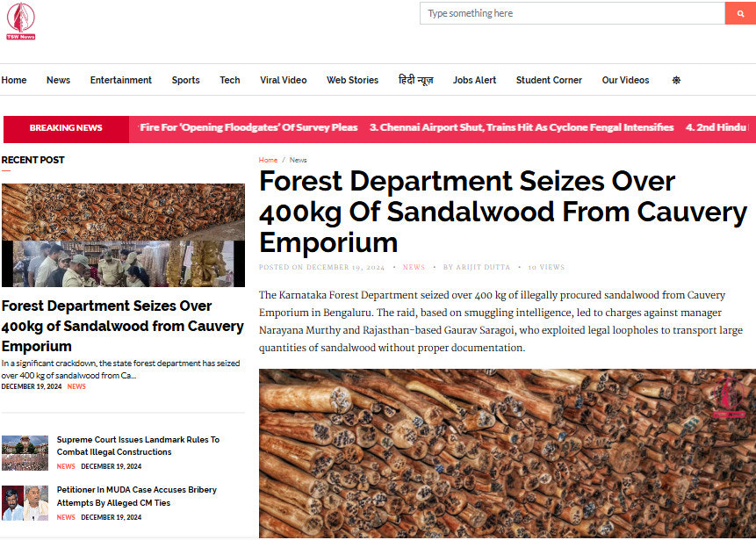Click the NEWS category tag in post meta
The image size is (756, 540).
tap(414, 267)
